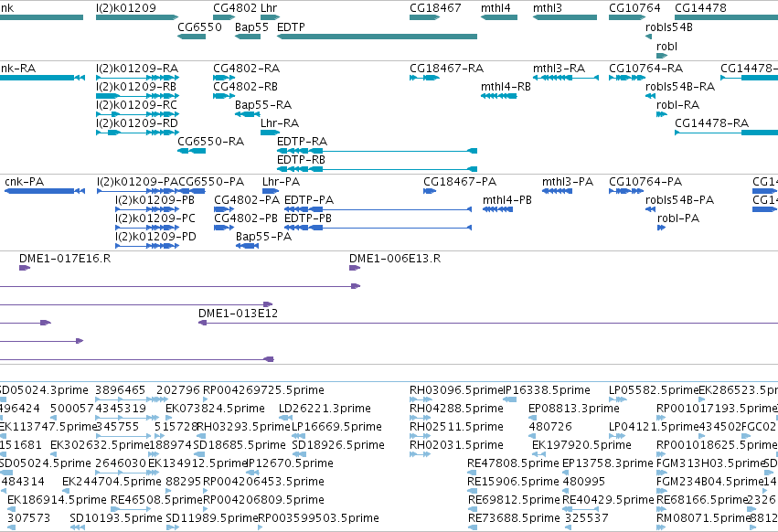
Task: Select the Bap55-PA protein label
Action: (x=263, y=237)
